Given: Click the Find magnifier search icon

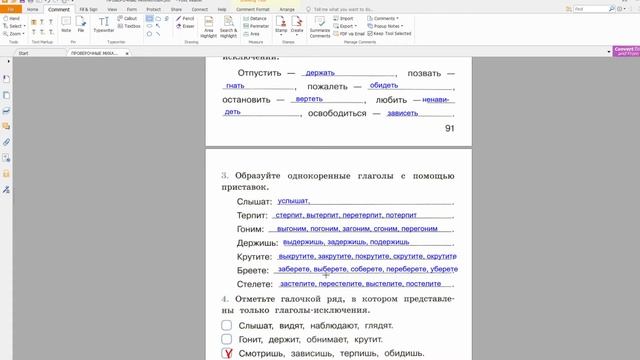Looking at the screenshot, I should tap(611, 9).
